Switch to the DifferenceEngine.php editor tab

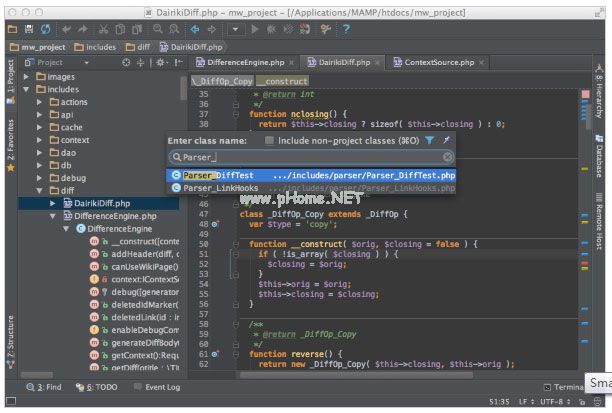pyautogui.click(x=246, y=62)
